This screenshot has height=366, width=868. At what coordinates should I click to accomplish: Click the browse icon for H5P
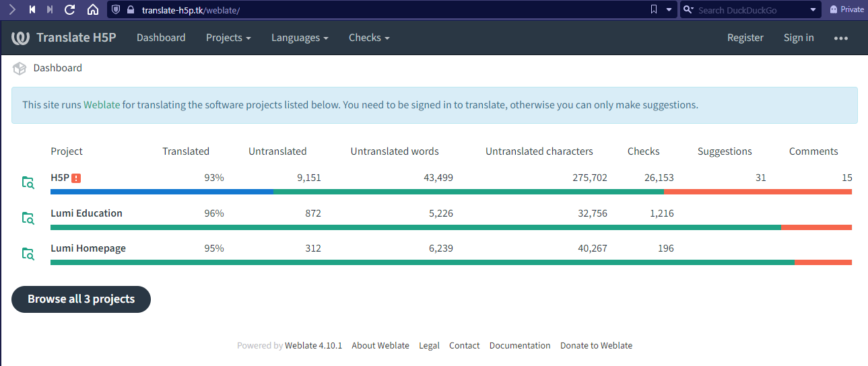pos(28,182)
